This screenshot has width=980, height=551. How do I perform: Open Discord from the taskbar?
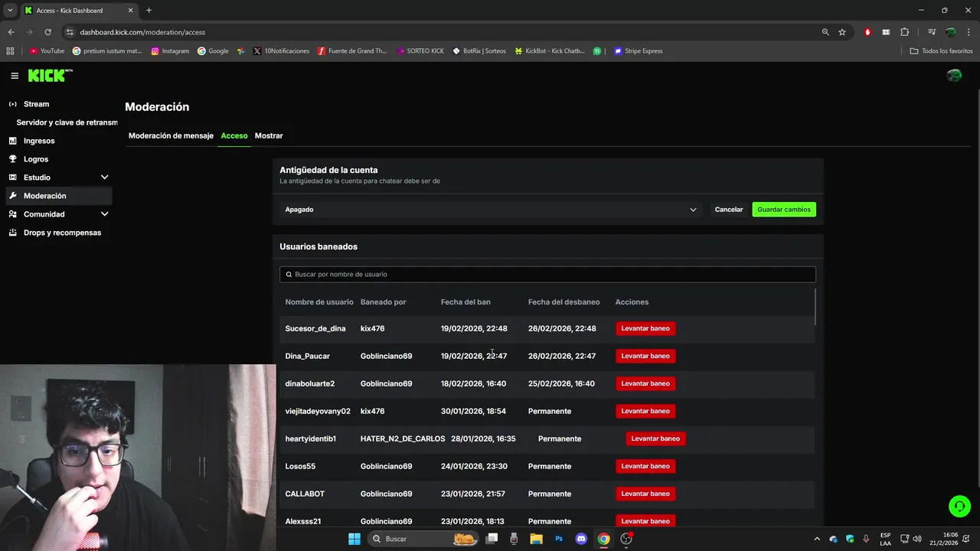point(581,539)
